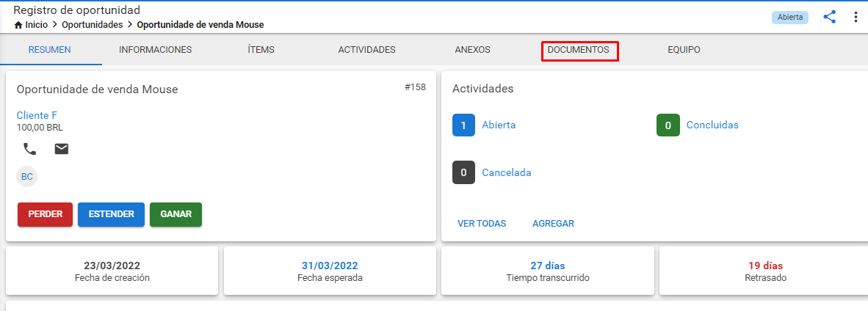Image resolution: width=868 pixels, height=311 pixels.
Task: Click Oportunidade de venda Mouse in breadcrumb
Action: [x=200, y=25]
